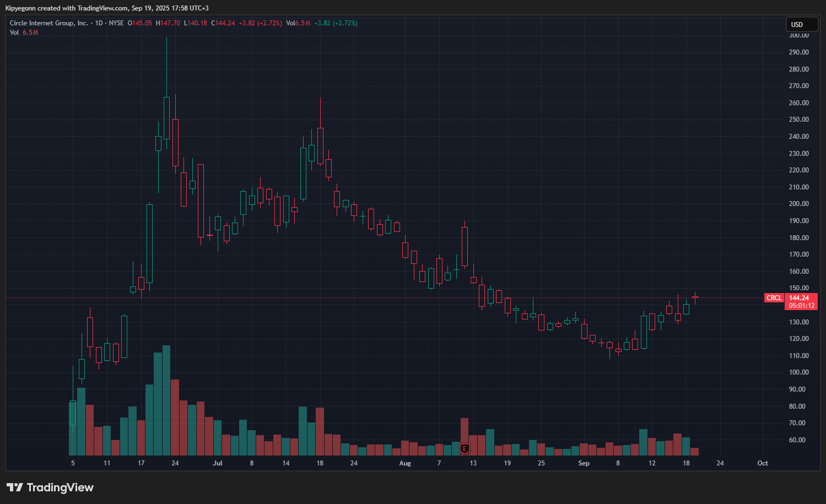Click the red +3.82 (+2.72%) change value
The width and height of the screenshot is (826, 504).
[260, 23]
